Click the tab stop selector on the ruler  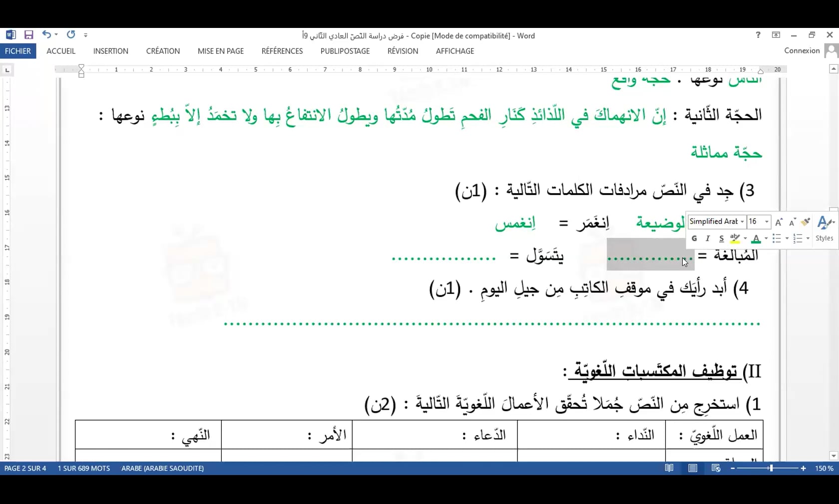click(7, 70)
